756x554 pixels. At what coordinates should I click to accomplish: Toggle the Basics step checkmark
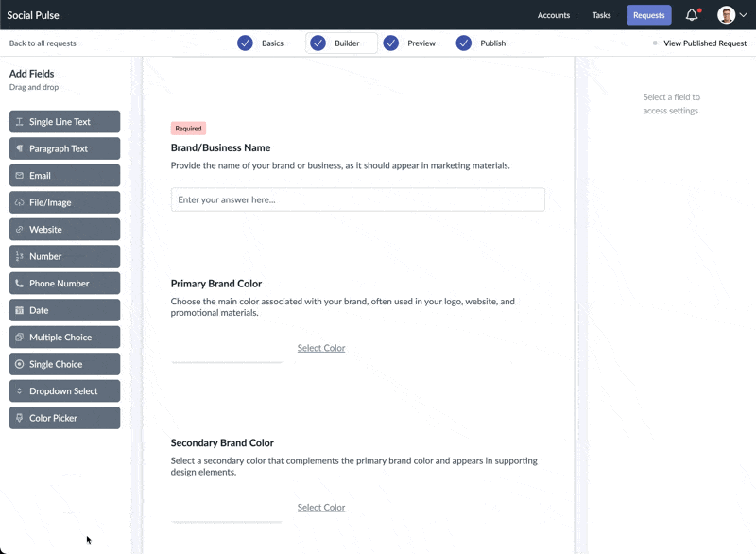click(248, 43)
